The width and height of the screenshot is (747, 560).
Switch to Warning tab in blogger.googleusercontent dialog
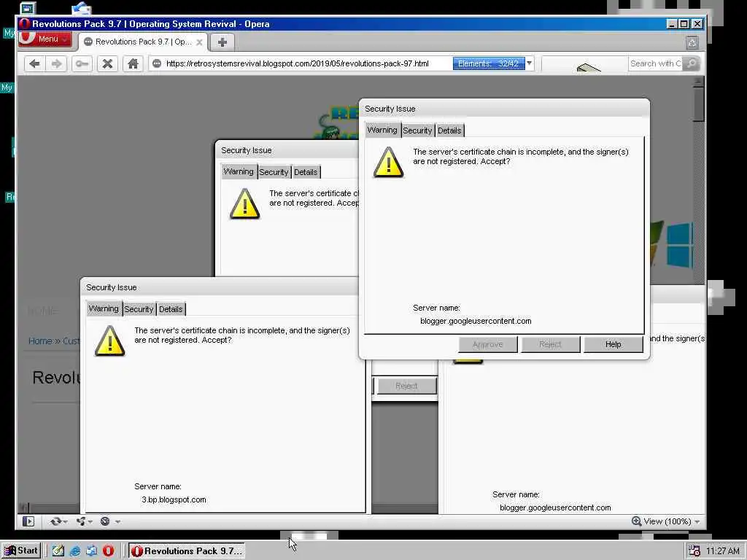click(x=382, y=130)
